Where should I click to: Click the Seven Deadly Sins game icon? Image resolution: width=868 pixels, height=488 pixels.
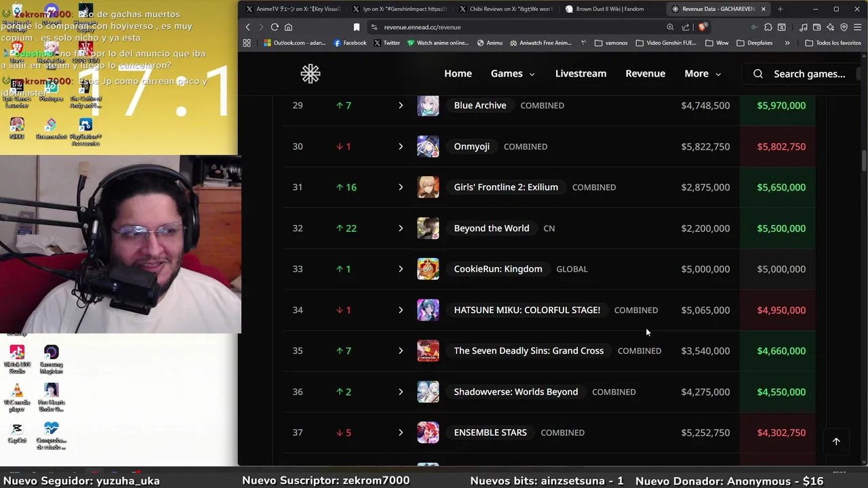(428, 350)
